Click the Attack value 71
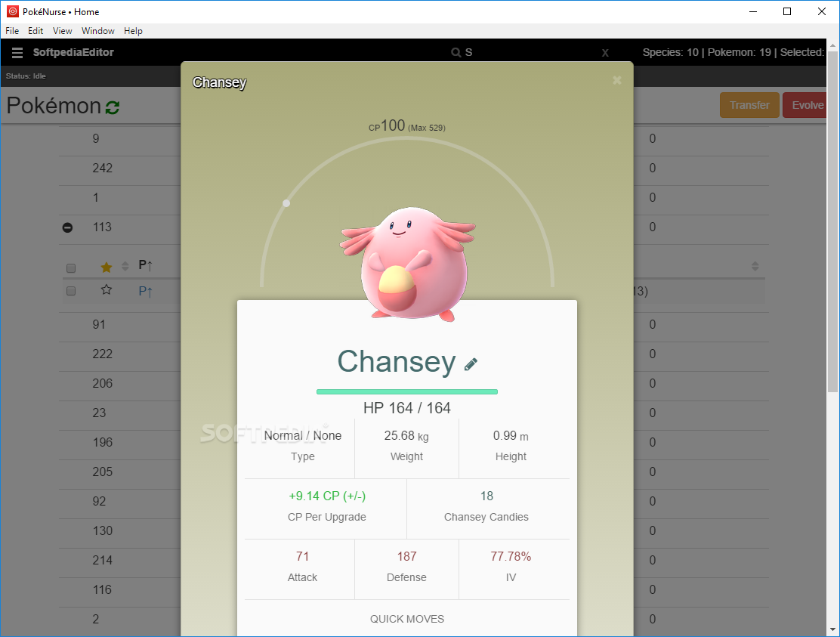The width and height of the screenshot is (840, 637). pyautogui.click(x=303, y=557)
